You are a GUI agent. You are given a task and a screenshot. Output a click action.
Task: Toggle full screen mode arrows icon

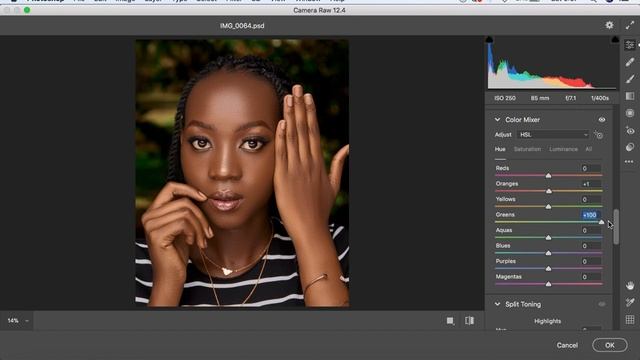click(630, 25)
